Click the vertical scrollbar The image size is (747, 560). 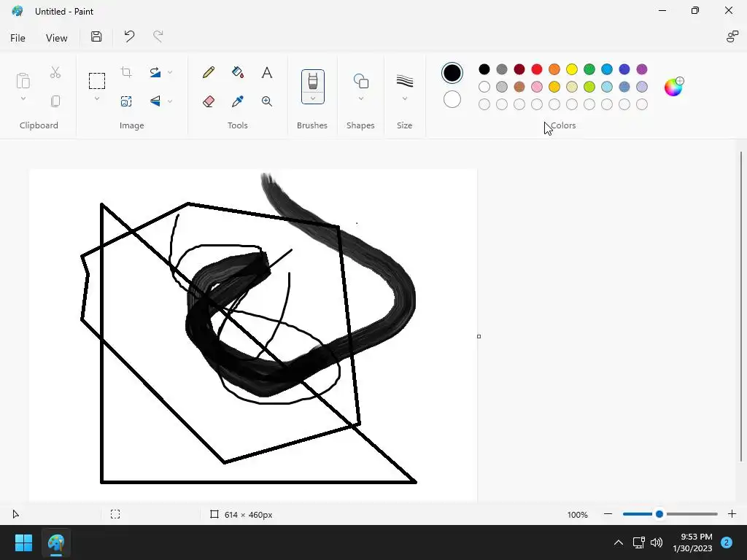point(741,306)
